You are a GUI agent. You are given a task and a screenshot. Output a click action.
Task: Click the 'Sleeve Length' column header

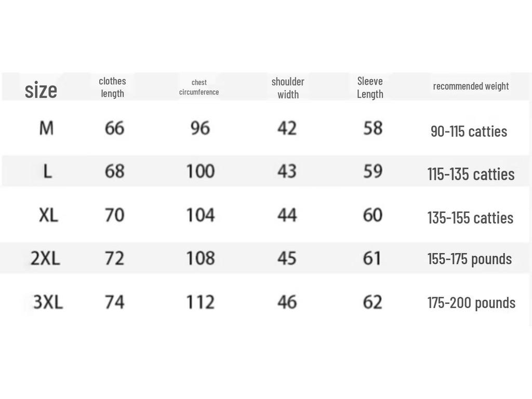(370, 87)
